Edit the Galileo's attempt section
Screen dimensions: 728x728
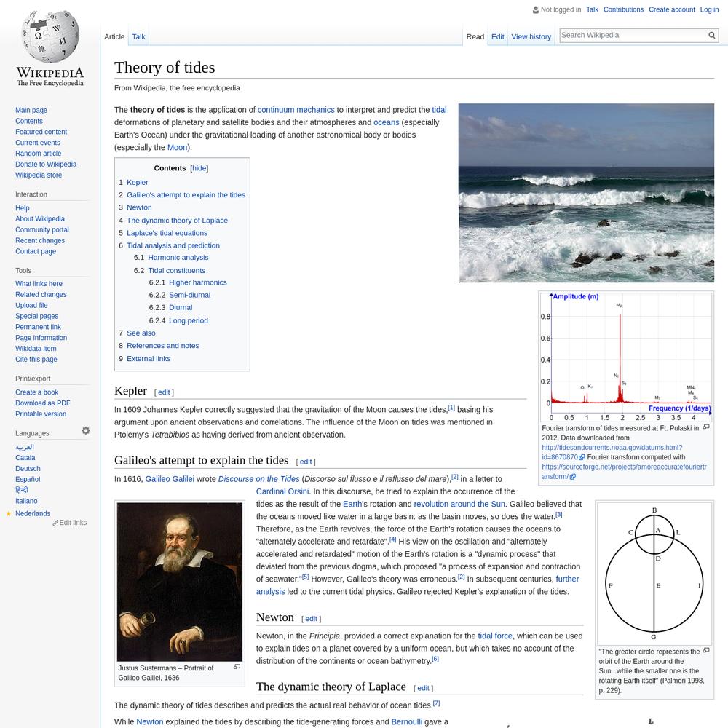[306, 462]
